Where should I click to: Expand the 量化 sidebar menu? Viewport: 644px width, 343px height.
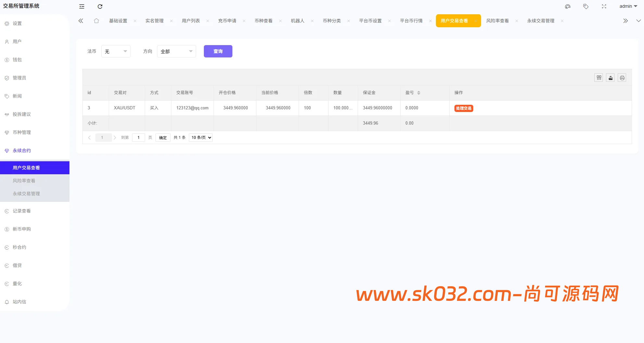35,284
